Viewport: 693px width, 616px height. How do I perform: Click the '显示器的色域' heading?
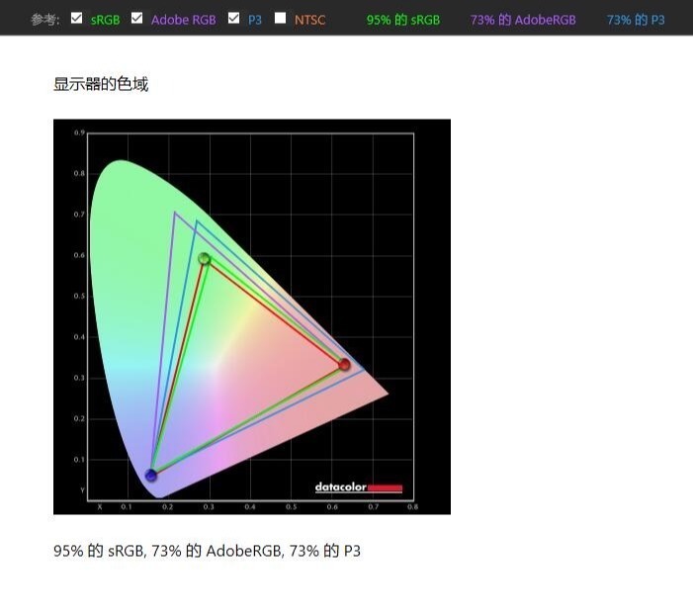pyautogui.click(x=101, y=84)
